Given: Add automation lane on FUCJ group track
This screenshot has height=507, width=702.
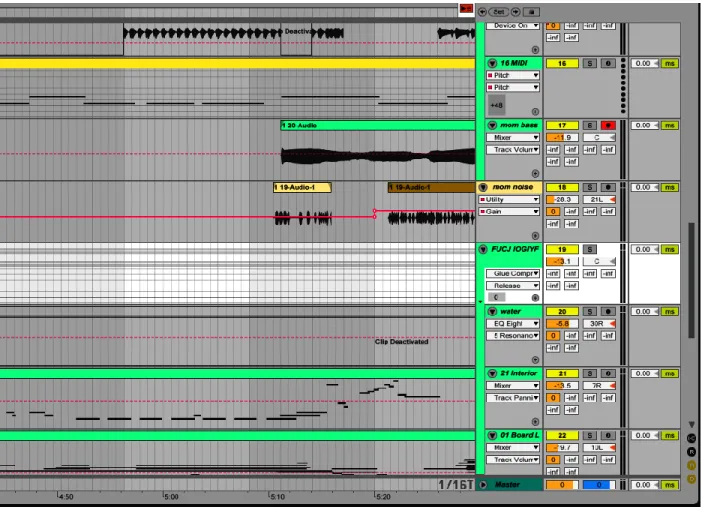Looking at the screenshot, I should click(535, 297).
